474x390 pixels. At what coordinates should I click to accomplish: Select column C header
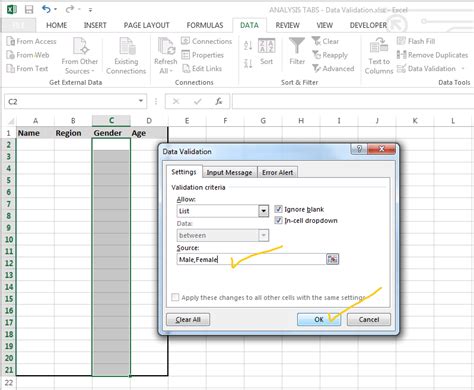[111, 121]
